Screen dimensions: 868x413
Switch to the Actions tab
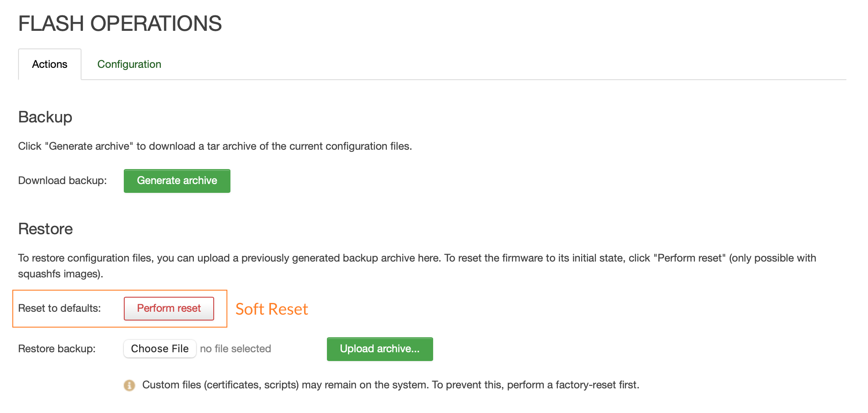click(50, 64)
